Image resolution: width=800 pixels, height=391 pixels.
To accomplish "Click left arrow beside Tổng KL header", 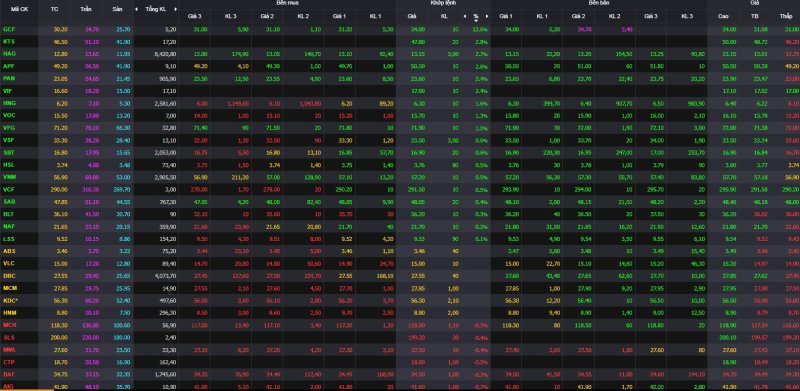I will click(136, 9).
